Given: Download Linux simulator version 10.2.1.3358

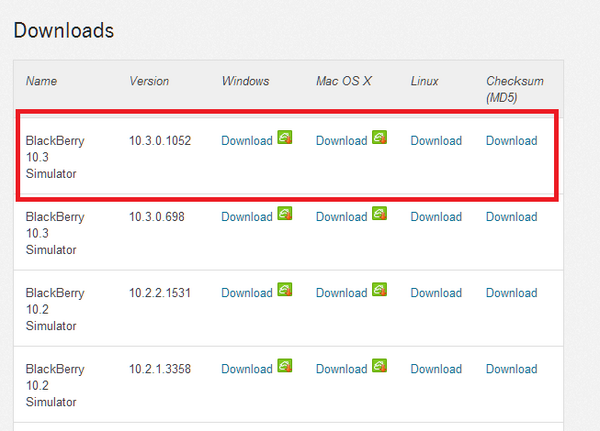Looking at the screenshot, I should (x=436, y=369).
